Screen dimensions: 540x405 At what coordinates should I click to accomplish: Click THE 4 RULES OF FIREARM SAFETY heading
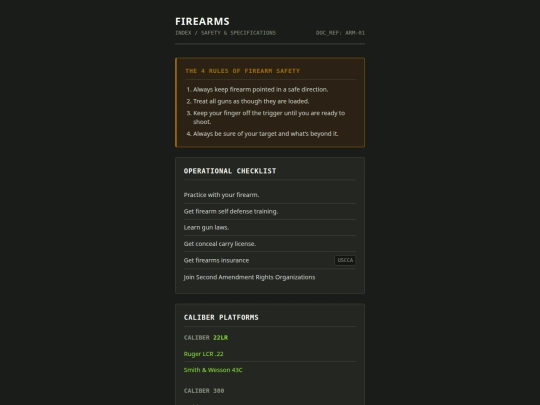pos(242,71)
